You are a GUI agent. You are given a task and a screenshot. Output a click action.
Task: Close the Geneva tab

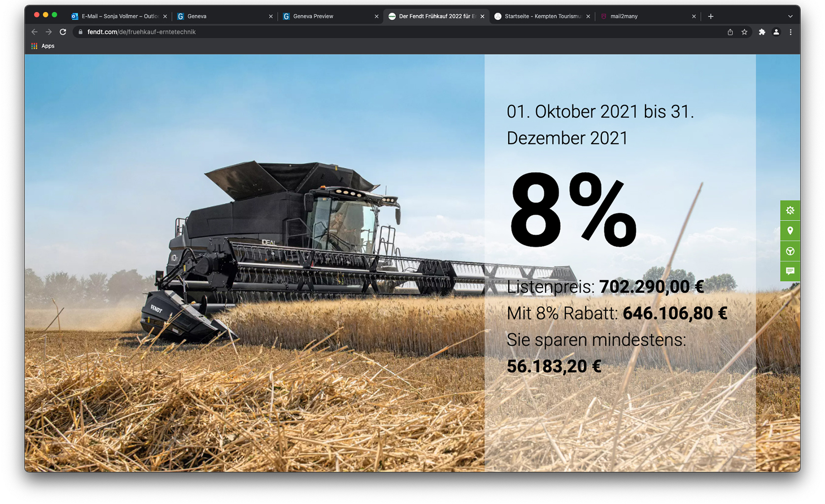(x=270, y=16)
